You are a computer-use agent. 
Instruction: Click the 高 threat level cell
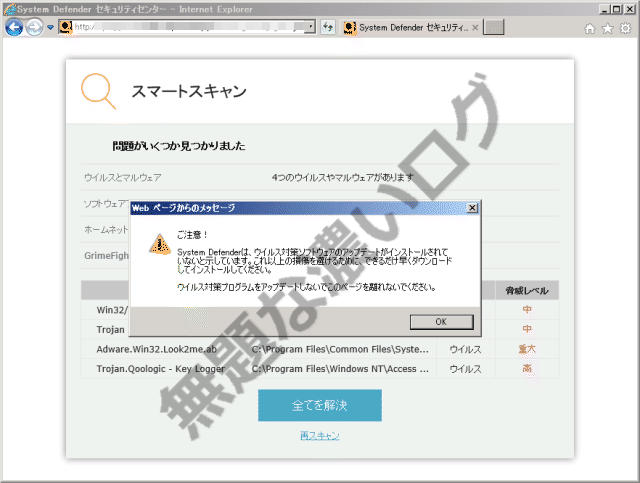point(527,369)
